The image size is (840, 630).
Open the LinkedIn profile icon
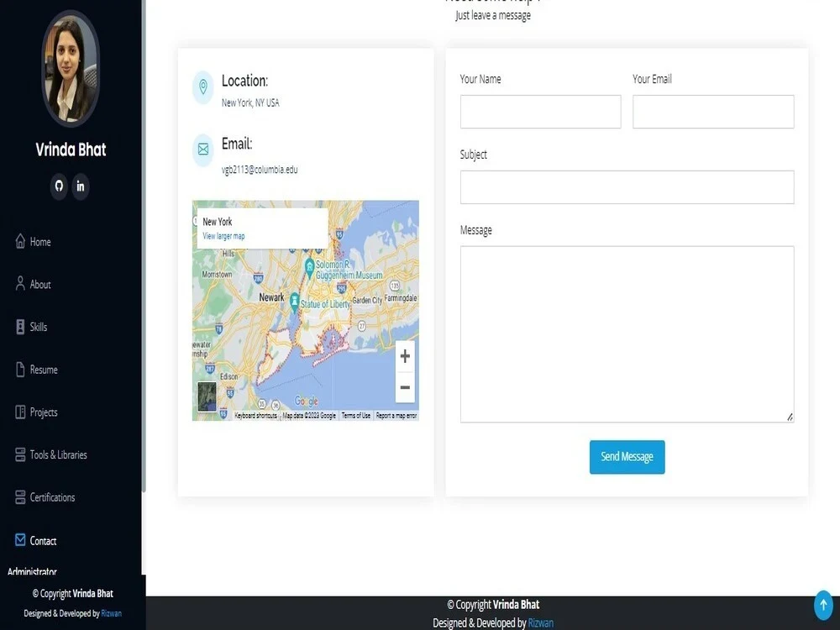click(x=80, y=186)
